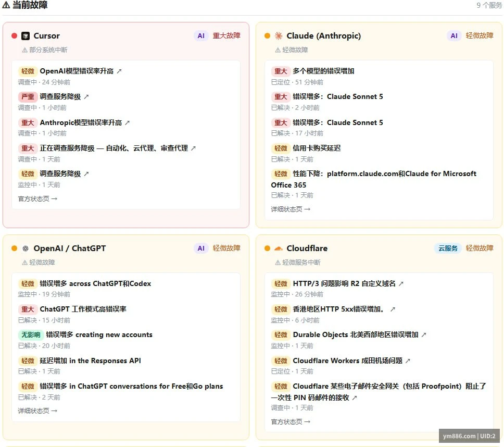Click incident 延迟增加 in the Responses API
The height and width of the screenshot is (447, 504).
[x=90, y=361]
